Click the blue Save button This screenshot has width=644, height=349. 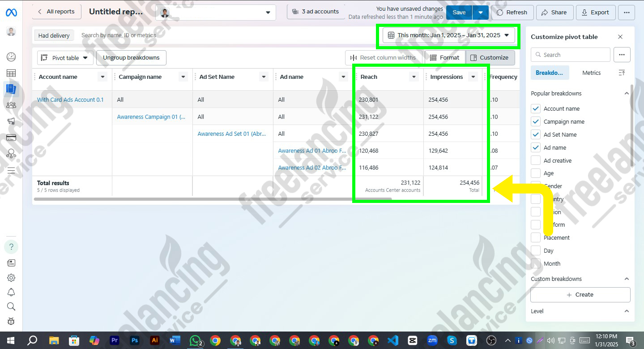459,13
